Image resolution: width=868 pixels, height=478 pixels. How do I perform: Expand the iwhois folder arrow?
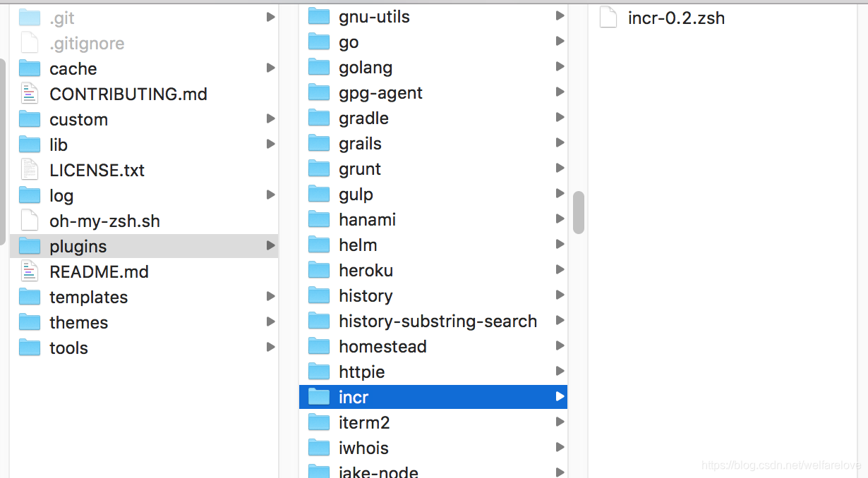560,447
